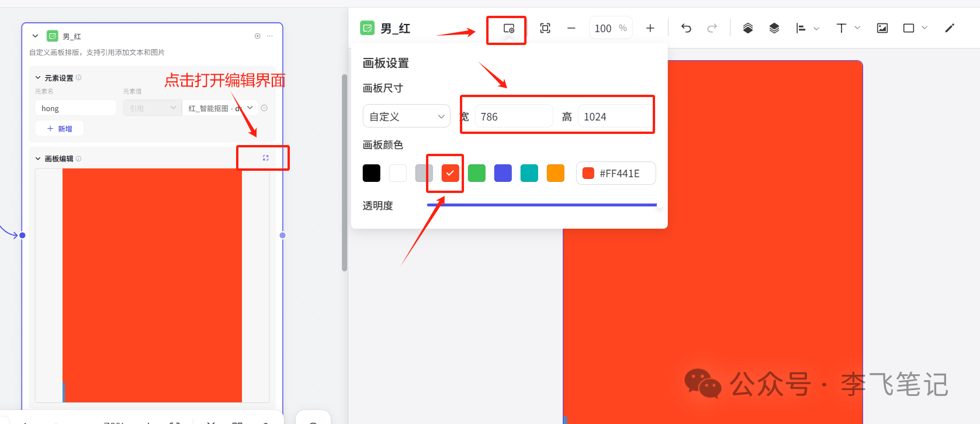Select the rectangle shape tool
The image size is (980, 424).
pos(909,28)
